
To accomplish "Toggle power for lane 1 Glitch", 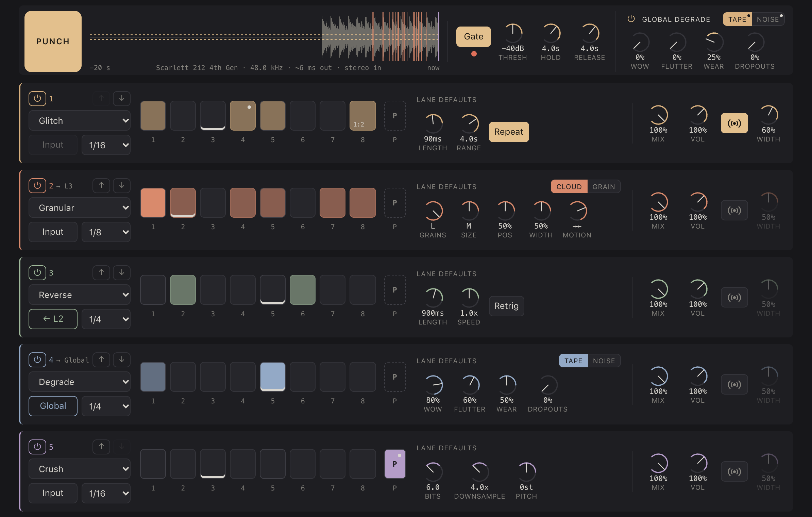I will click(x=37, y=98).
